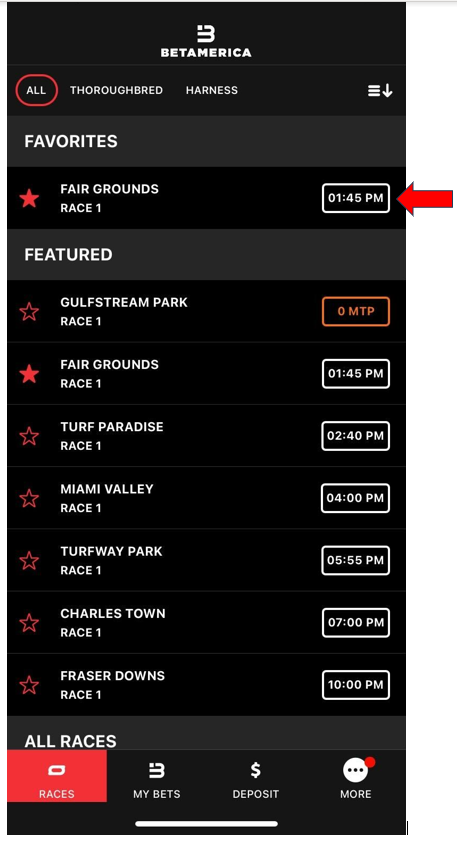Open the More menu icon
Screen dimensions: 457x841
[356, 771]
